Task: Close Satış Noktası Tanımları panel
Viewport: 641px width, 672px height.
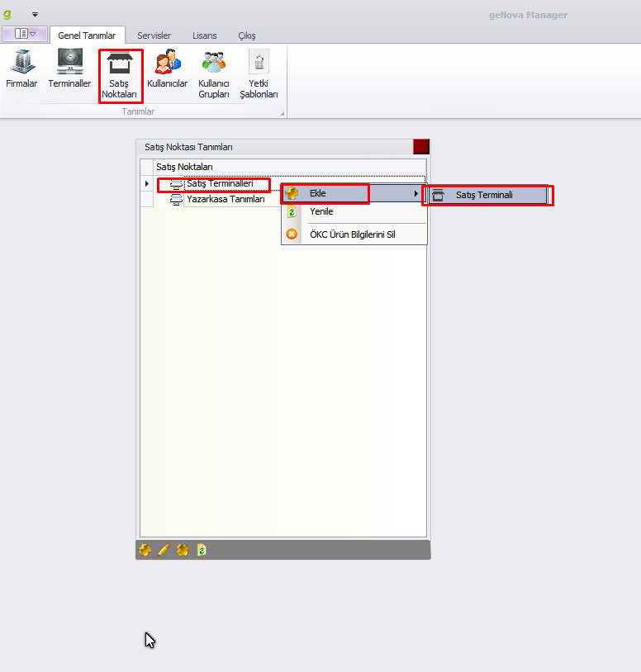Action: coord(421,147)
